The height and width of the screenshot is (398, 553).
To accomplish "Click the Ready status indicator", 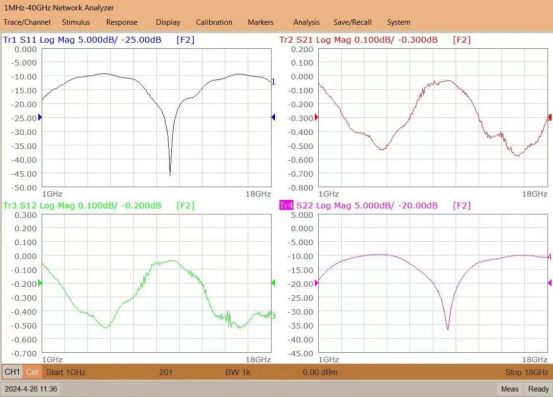I will 538,389.
